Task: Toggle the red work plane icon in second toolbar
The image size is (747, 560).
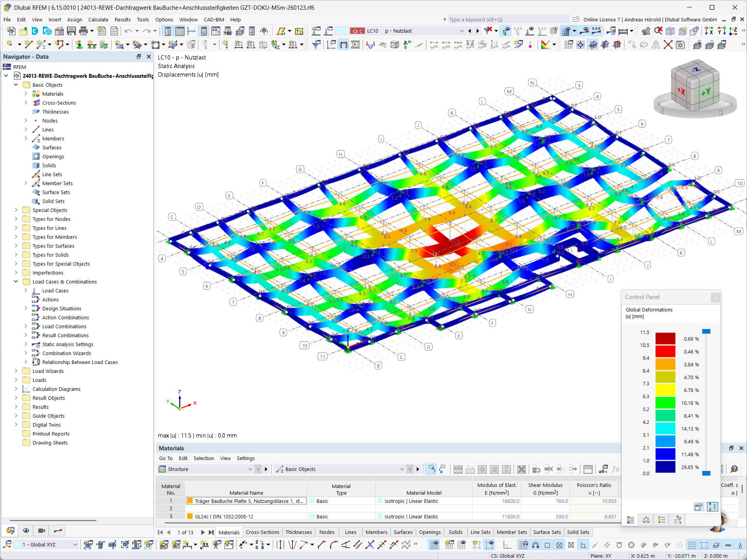Action: tap(593, 45)
